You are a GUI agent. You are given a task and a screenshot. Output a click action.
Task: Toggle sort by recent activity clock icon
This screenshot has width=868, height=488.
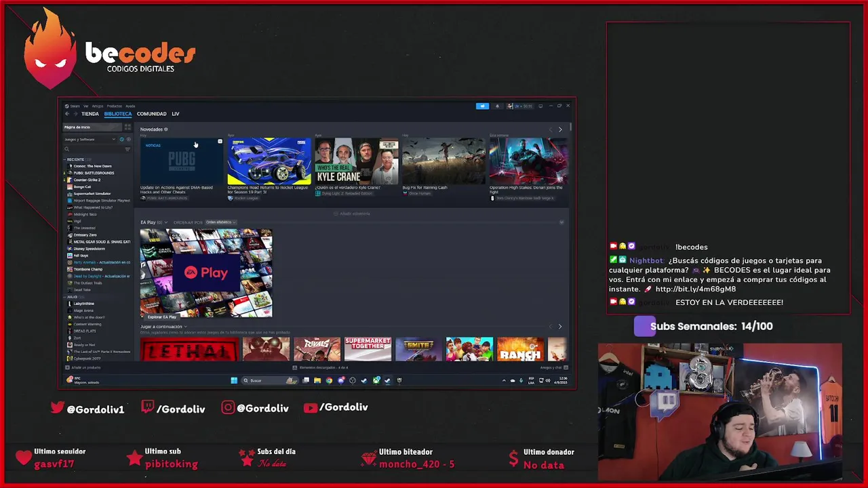coord(122,140)
